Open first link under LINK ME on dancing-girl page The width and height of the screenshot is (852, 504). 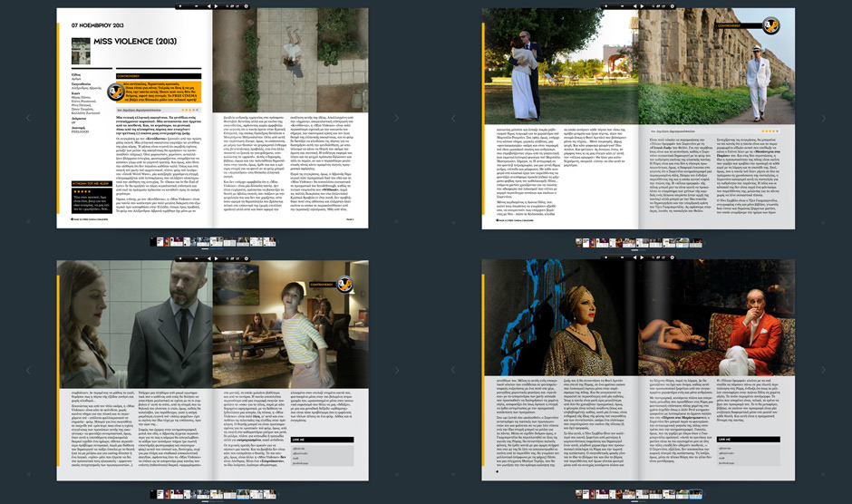click(x=299, y=449)
